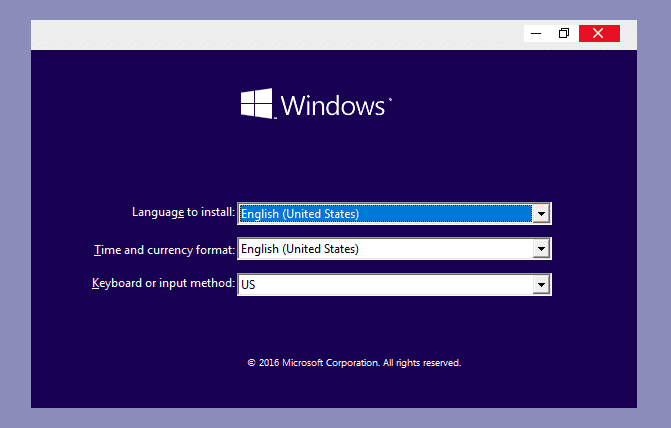Click the 'Language to install:' label

(184, 212)
